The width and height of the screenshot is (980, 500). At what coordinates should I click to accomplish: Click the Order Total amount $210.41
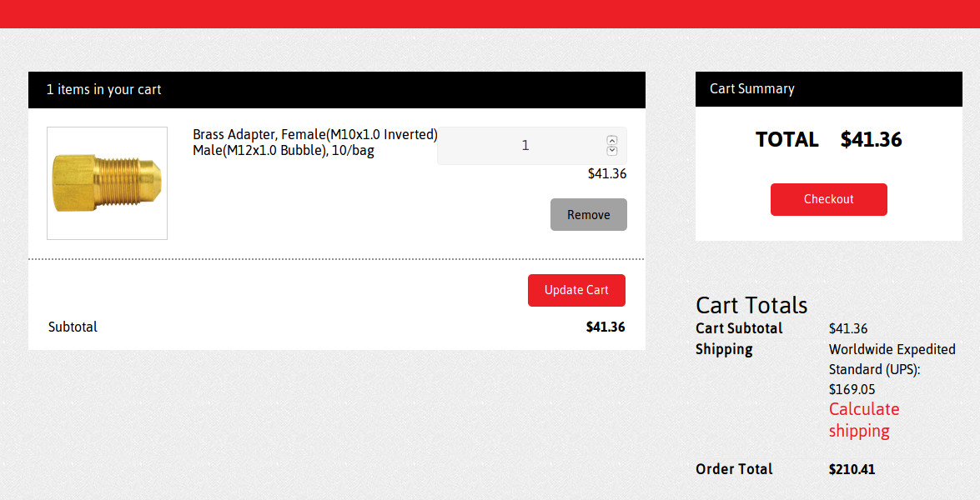(852, 470)
